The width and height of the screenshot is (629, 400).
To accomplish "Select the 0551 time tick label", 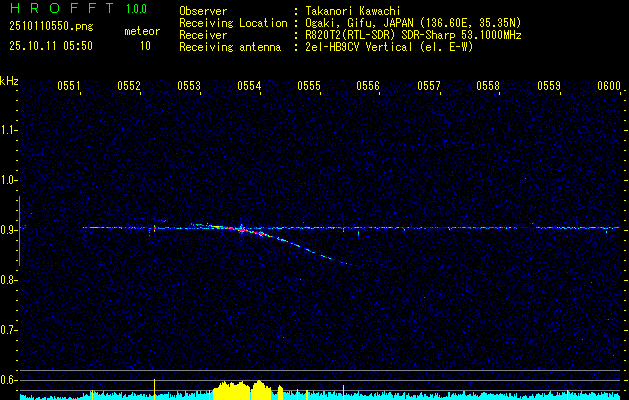I will coord(69,87).
